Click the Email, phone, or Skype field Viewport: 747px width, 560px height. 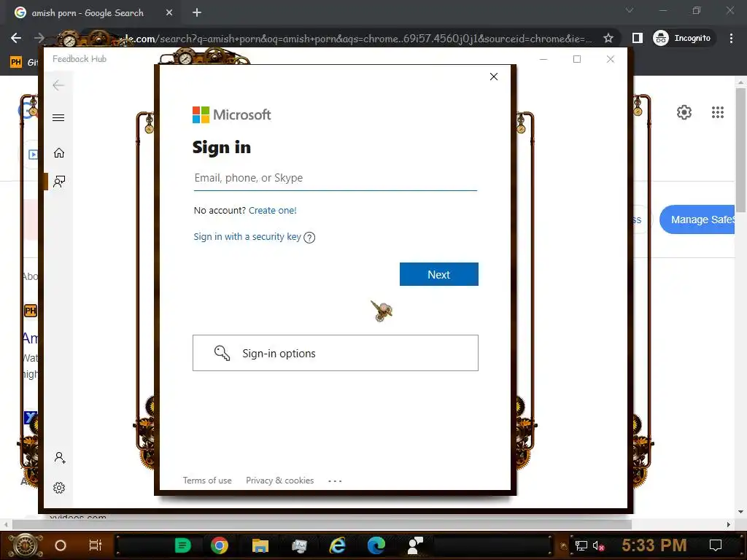pos(335,178)
